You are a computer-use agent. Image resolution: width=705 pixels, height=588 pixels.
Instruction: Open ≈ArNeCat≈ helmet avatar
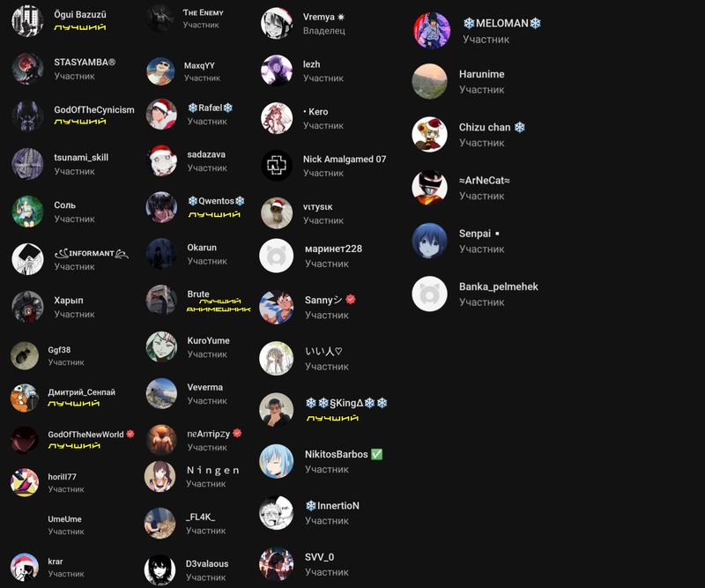point(429,188)
